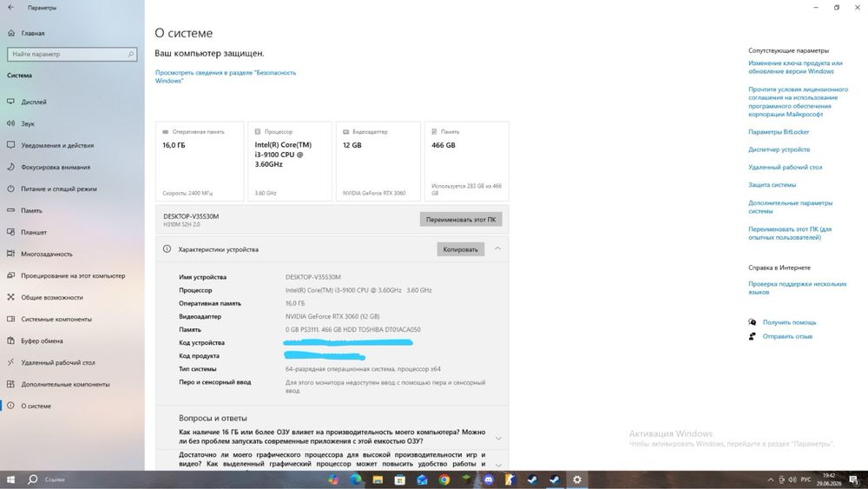Open Проверка поддержки нескольких языков link
Viewport: 868px width, 489px height.
(797, 287)
